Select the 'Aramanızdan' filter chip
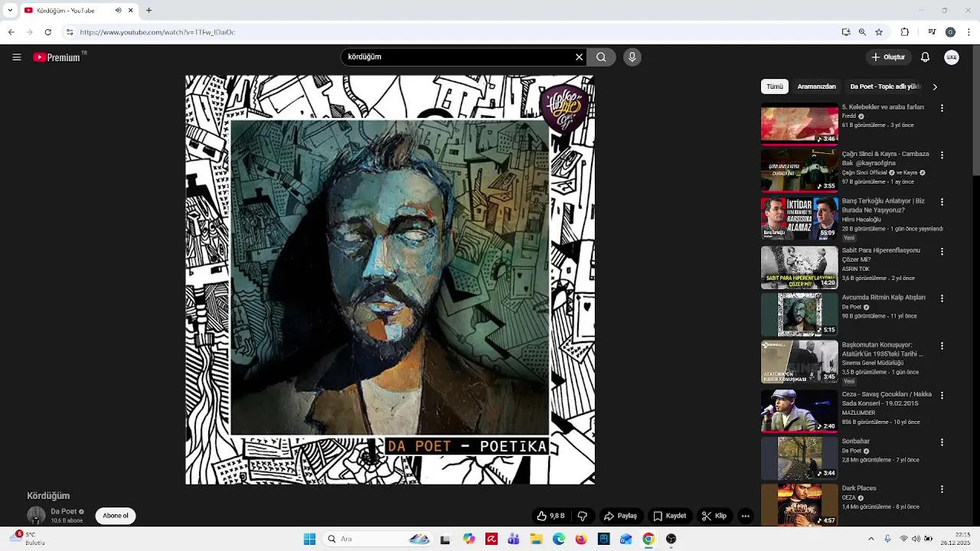 816,86
